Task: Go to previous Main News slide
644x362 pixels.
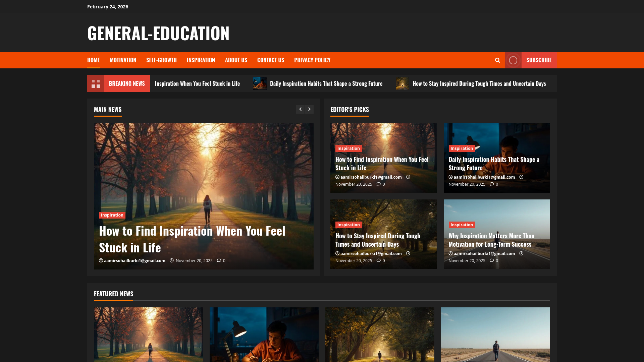Action: pos(300,109)
